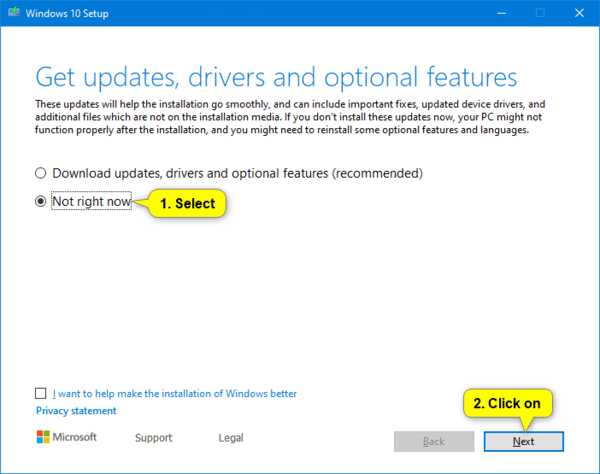600x474 pixels.
Task: Click the maximize button in title bar
Action: [539, 13]
